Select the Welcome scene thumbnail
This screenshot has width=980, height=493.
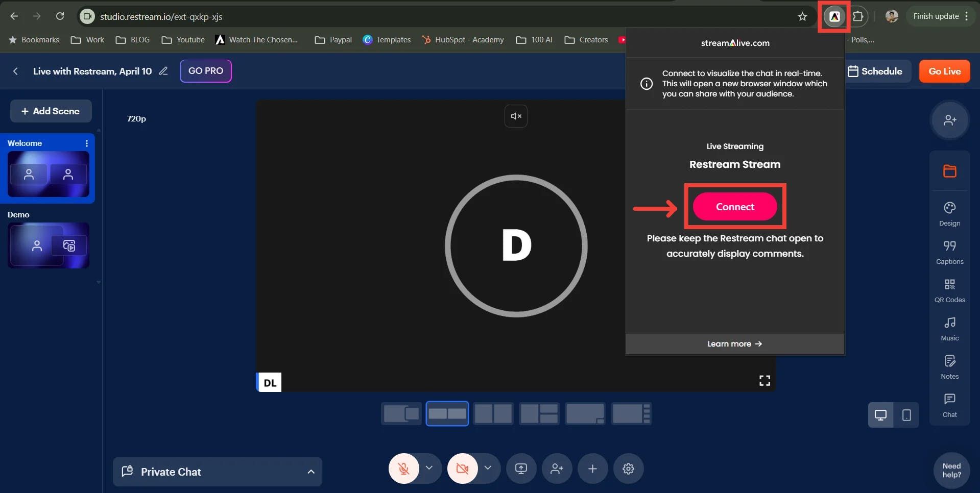(x=49, y=174)
